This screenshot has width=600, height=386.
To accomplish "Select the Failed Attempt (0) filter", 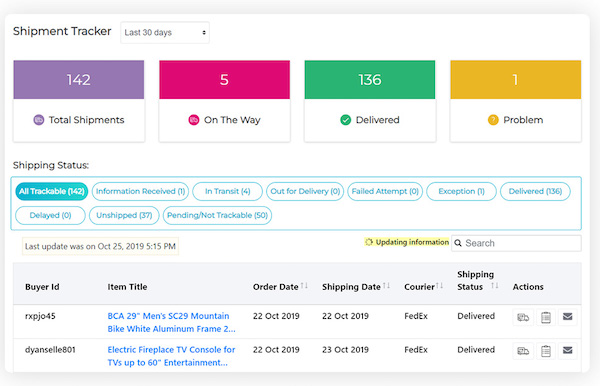I will click(385, 191).
